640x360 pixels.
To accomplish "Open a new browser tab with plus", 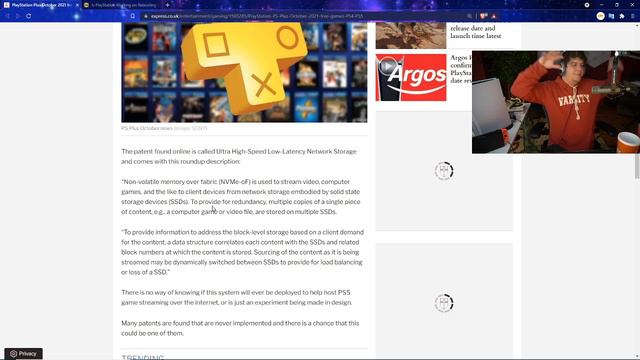I will (x=167, y=5).
